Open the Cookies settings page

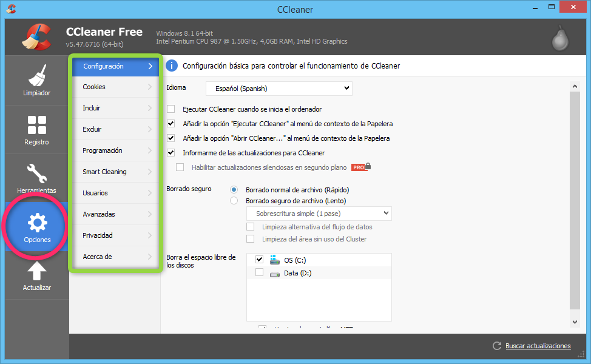(115, 87)
